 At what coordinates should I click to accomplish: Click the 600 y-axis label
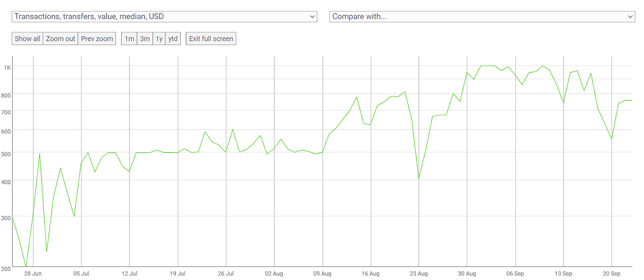pyautogui.click(x=5, y=131)
